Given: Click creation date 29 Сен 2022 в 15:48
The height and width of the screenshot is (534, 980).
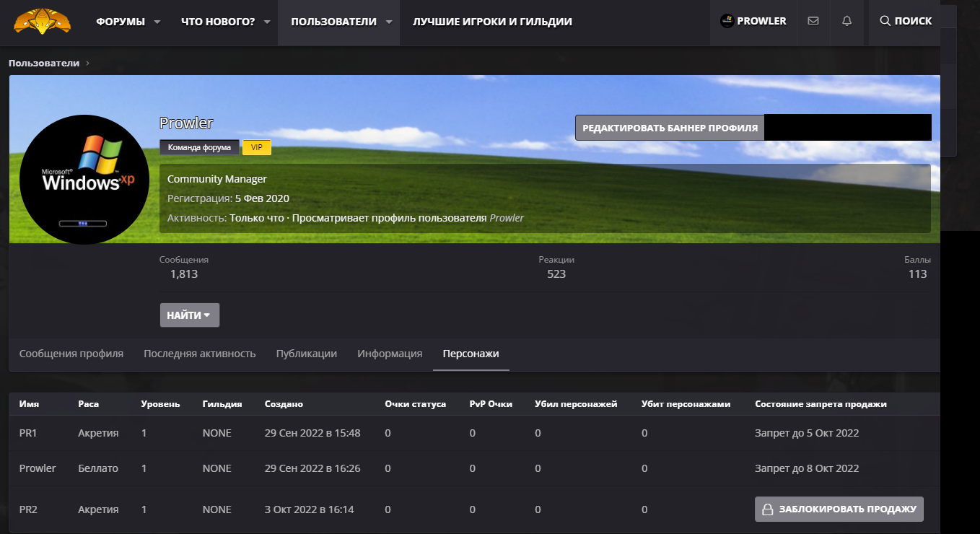Looking at the screenshot, I should (x=312, y=433).
